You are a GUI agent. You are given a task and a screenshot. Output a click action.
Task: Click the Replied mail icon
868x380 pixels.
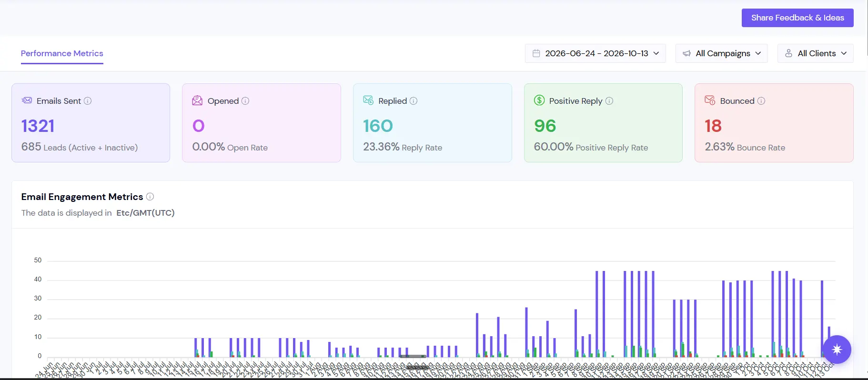368,100
